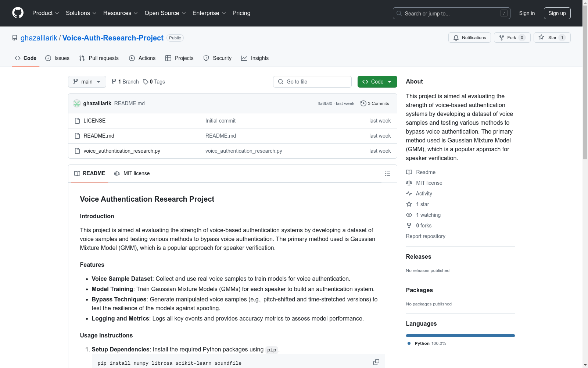
Task: Open voice_authentication_research.py file
Action: tap(122, 151)
